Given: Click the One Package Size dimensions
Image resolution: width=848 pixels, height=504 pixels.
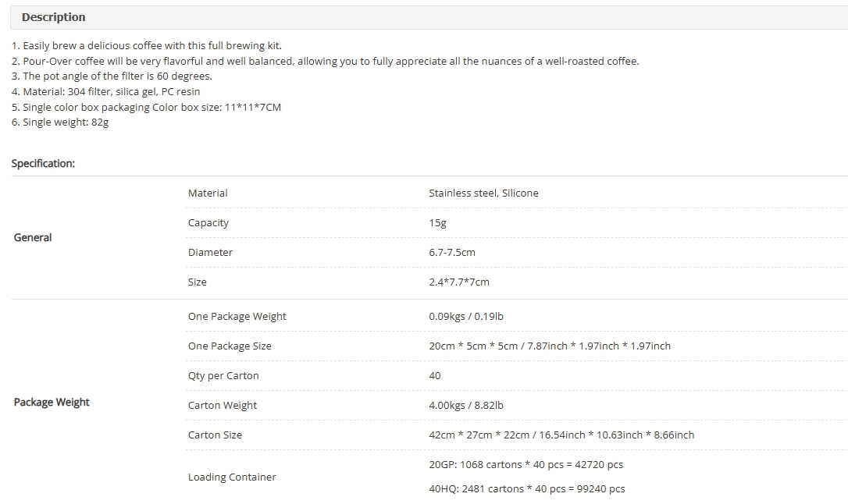Looking at the screenshot, I should [550, 346].
